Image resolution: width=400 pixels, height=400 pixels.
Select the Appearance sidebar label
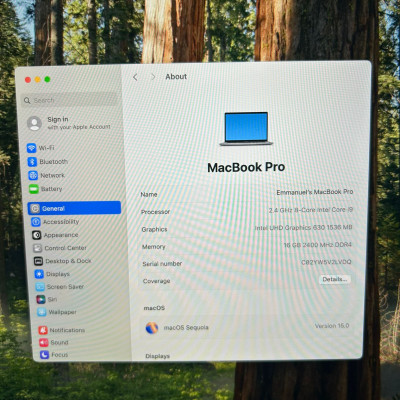(x=61, y=235)
